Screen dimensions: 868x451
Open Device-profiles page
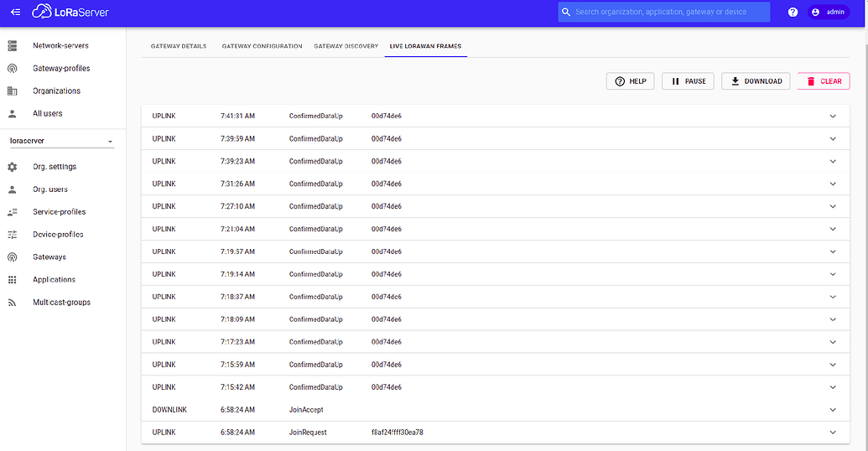[58, 235]
